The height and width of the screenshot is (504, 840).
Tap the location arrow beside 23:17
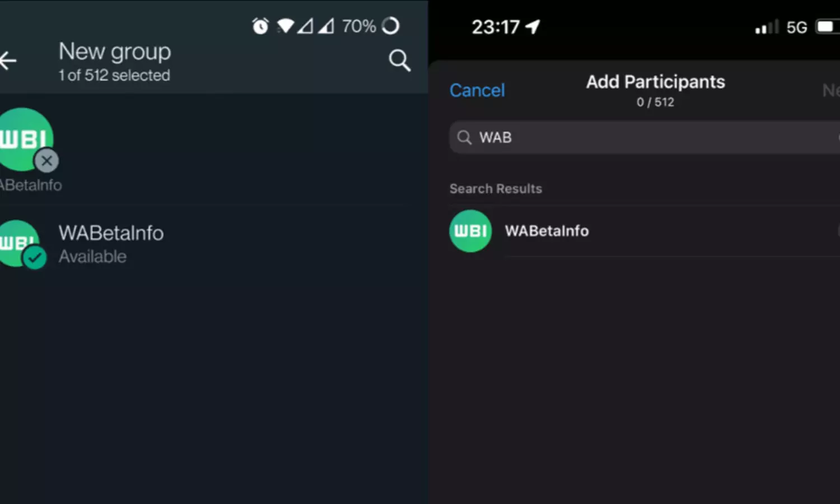point(533,26)
